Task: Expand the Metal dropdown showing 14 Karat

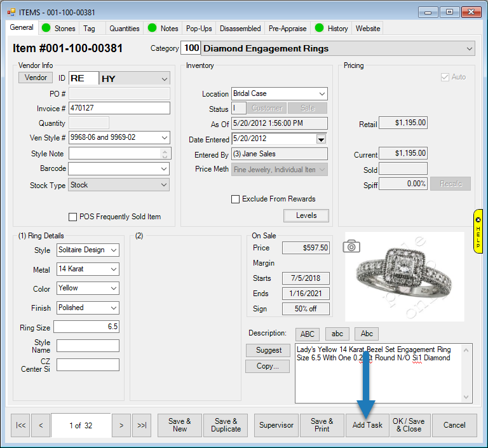Action: pos(113,269)
